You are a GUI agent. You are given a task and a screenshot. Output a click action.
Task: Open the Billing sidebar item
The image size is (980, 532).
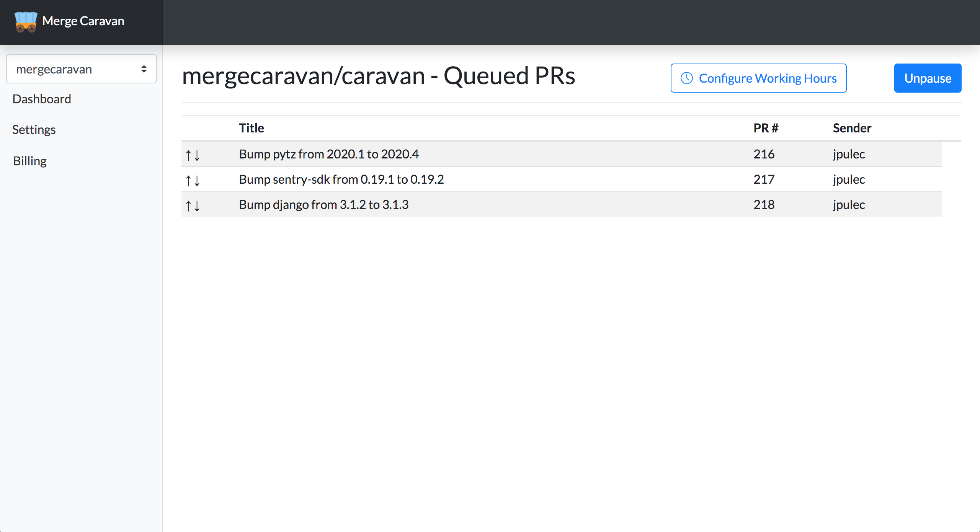pos(29,161)
